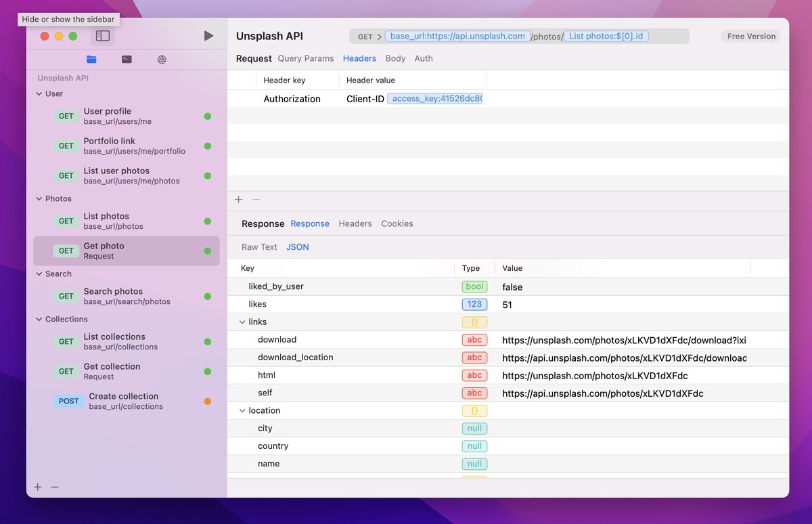Screen dimensions: 812x524
Task: Open the folder collections sidebar tab
Action: pos(91,59)
